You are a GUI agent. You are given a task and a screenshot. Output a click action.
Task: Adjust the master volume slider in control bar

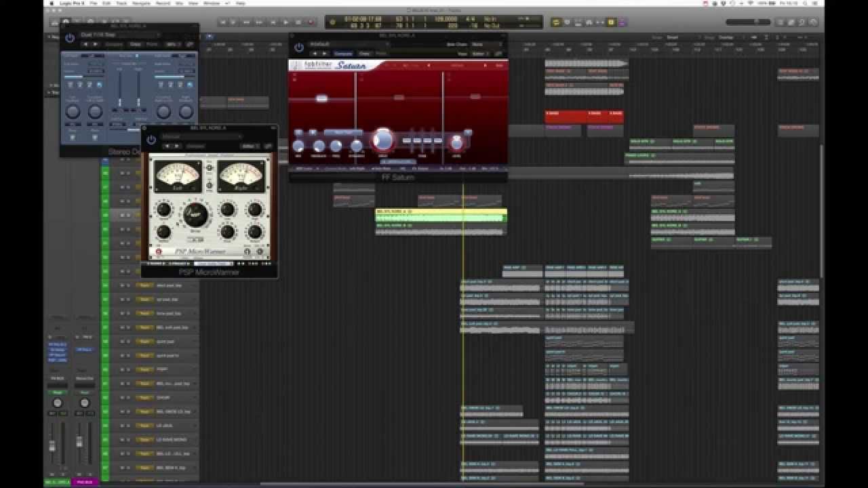click(749, 22)
